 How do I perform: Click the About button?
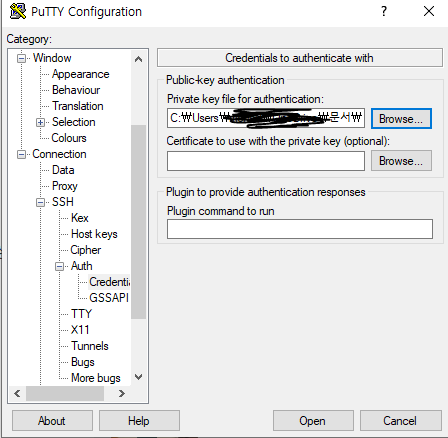pos(52,421)
